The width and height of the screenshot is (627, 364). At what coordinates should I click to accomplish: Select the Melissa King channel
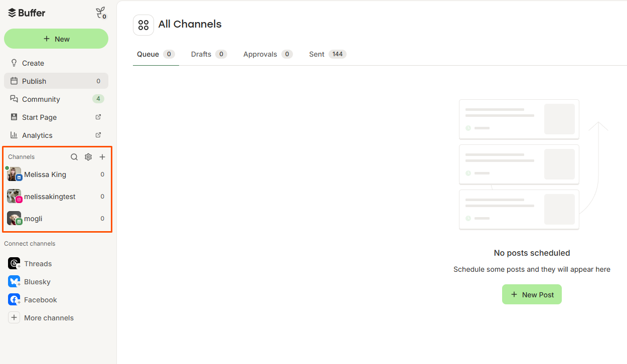pos(56,174)
